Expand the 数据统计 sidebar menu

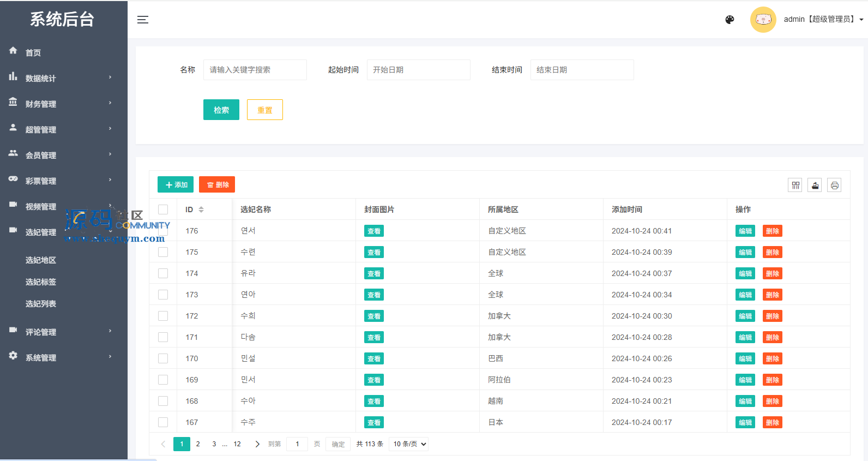[60, 78]
